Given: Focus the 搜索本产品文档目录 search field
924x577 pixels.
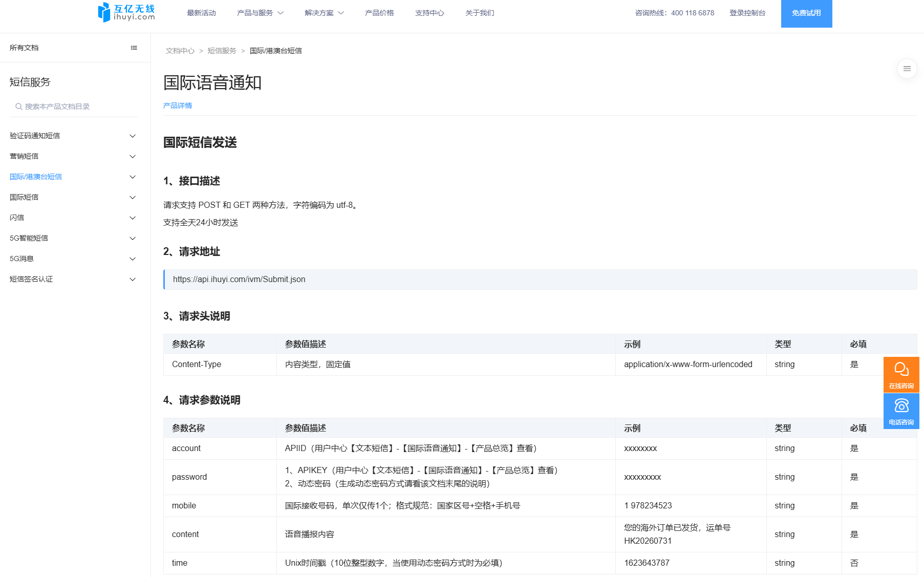Looking at the screenshot, I should coord(74,106).
